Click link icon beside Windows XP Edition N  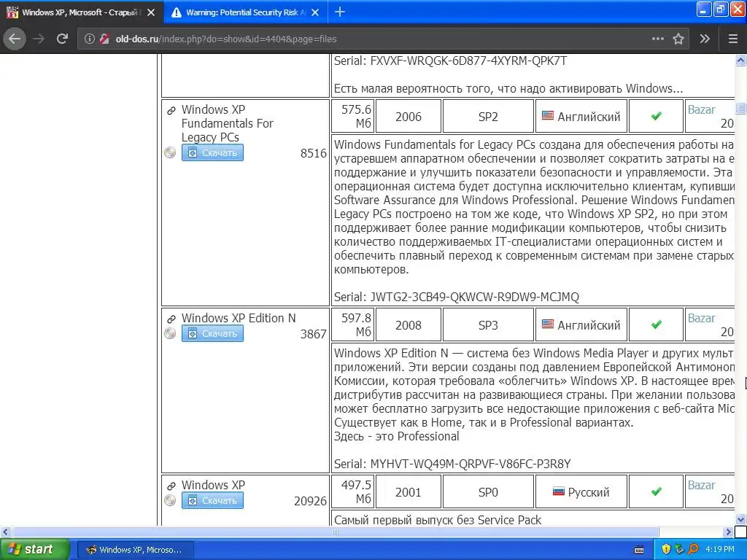click(171, 319)
